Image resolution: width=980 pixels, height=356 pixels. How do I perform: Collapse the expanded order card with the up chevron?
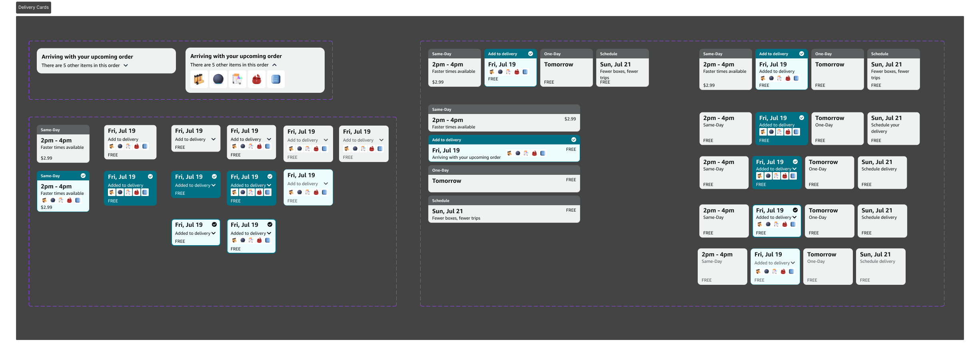[274, 65]
